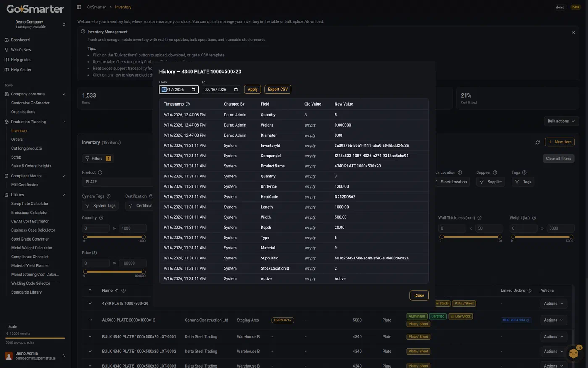The image size is (588, 368).
Task: Click the refresh inventory icon
Action: (x=538, y=143)
